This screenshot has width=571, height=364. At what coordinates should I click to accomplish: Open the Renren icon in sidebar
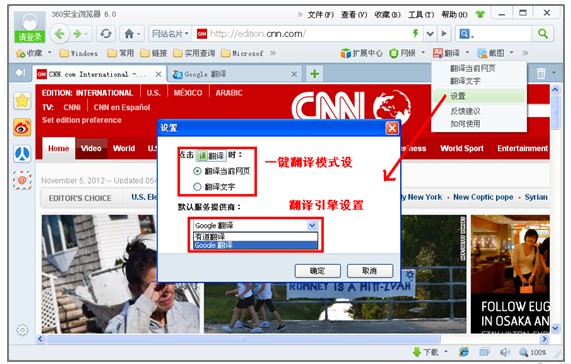tap(22, 154)
